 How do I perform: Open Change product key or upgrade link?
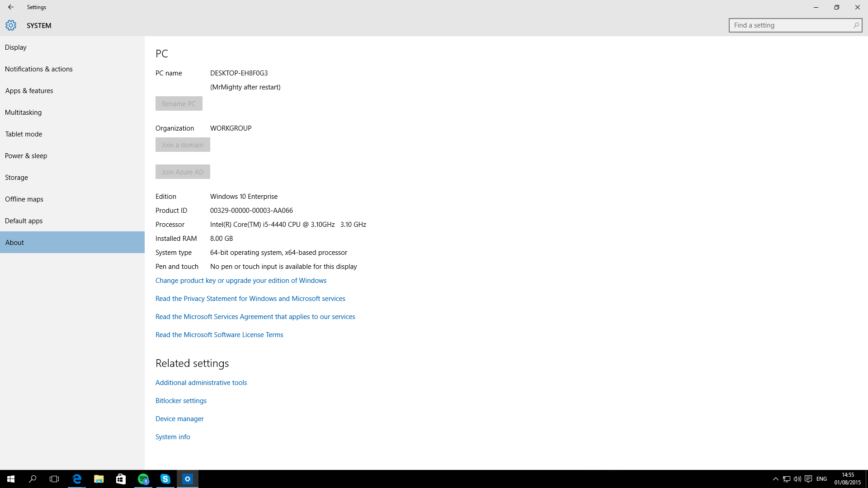pyautogui.click(x=241, y=281)
